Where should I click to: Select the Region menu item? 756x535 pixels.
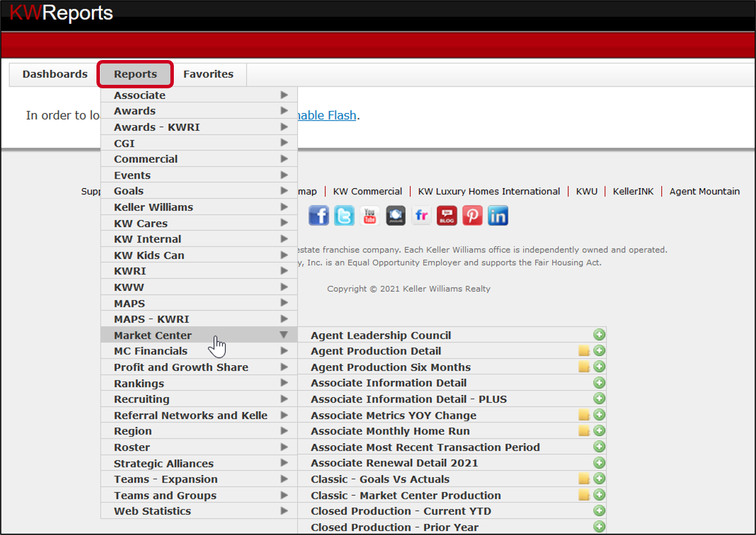[x=199, y=431]
